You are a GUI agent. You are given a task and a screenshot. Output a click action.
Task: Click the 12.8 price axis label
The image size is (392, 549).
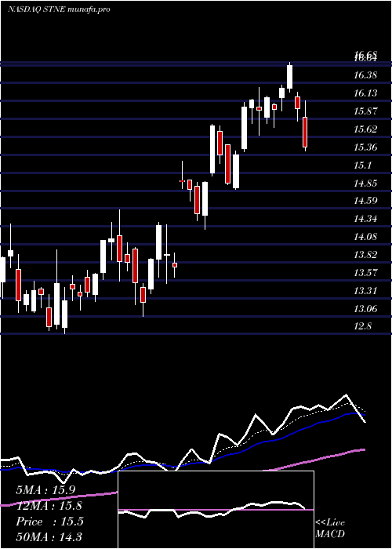point(362,326)
